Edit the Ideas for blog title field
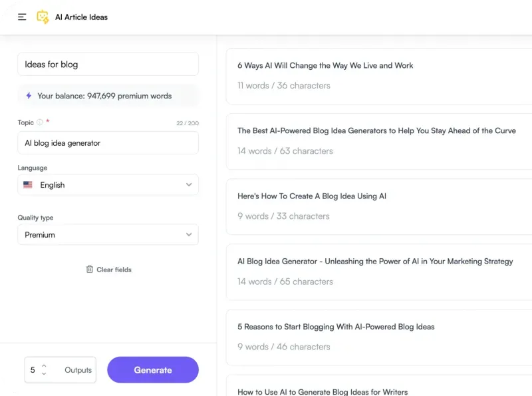 pyautogui.click(x=108, y=64)
